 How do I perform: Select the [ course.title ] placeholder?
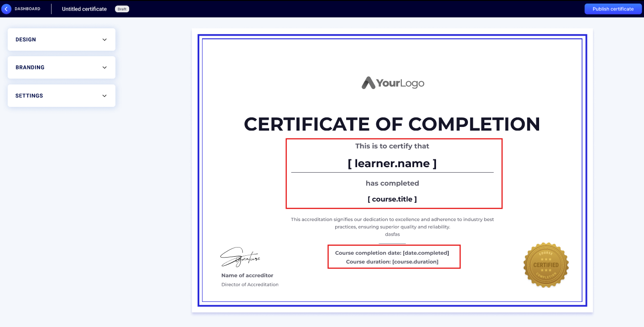click(392, 199)
